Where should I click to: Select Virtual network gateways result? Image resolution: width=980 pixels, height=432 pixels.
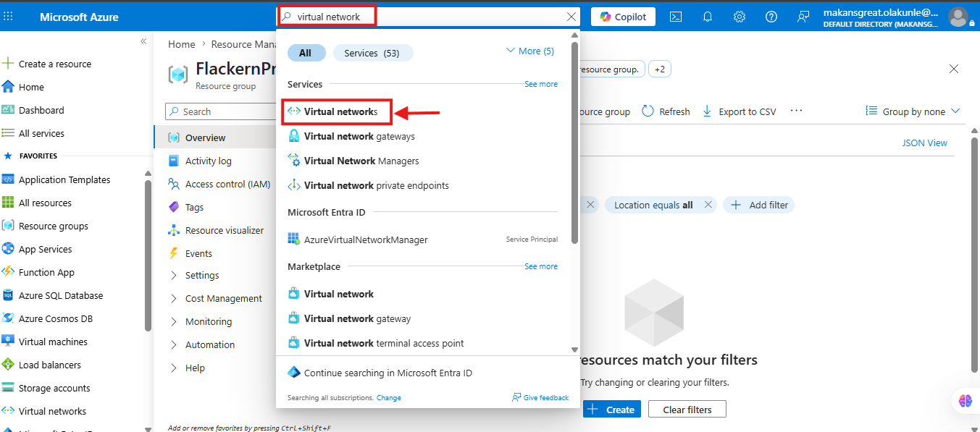tap(351, 136)
